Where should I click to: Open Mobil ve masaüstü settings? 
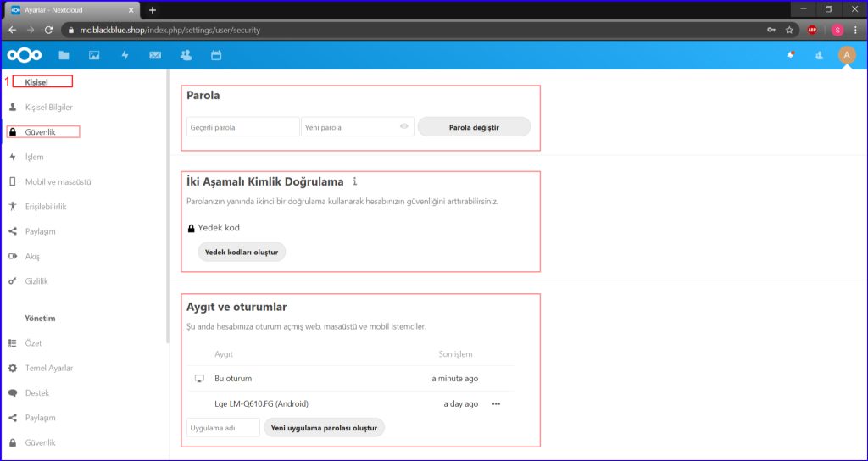pos(58,181)
